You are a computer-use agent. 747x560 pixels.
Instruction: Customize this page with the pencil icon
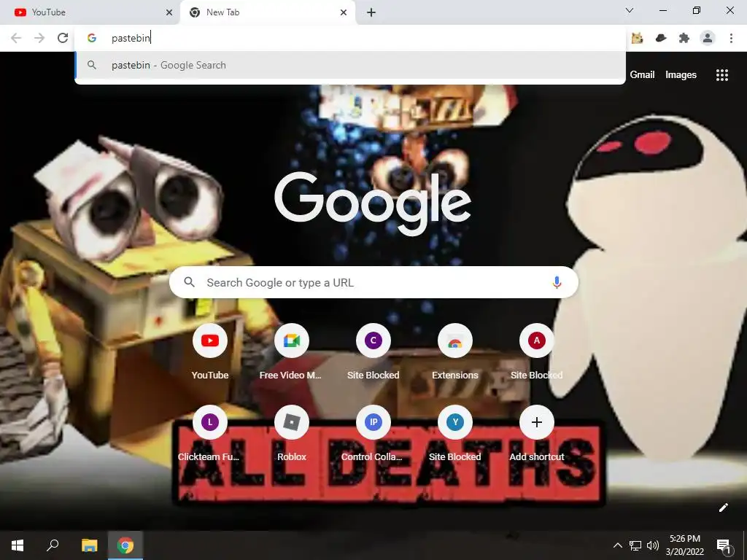coord(723,507)
